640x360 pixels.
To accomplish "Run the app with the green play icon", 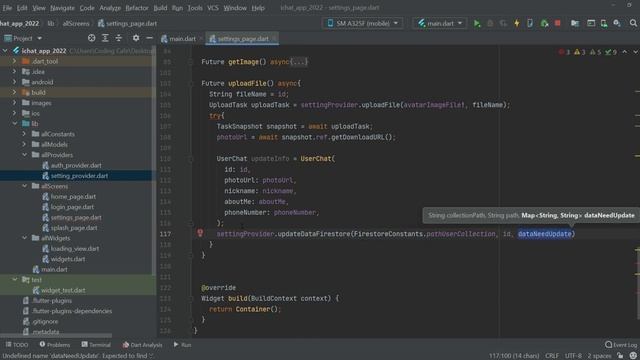I will click(477, 23).
